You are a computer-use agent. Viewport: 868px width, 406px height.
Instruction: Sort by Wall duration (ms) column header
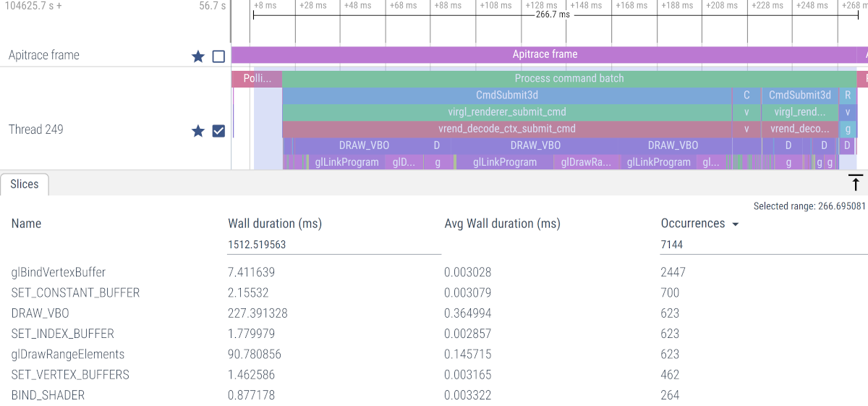coord(275,224)
